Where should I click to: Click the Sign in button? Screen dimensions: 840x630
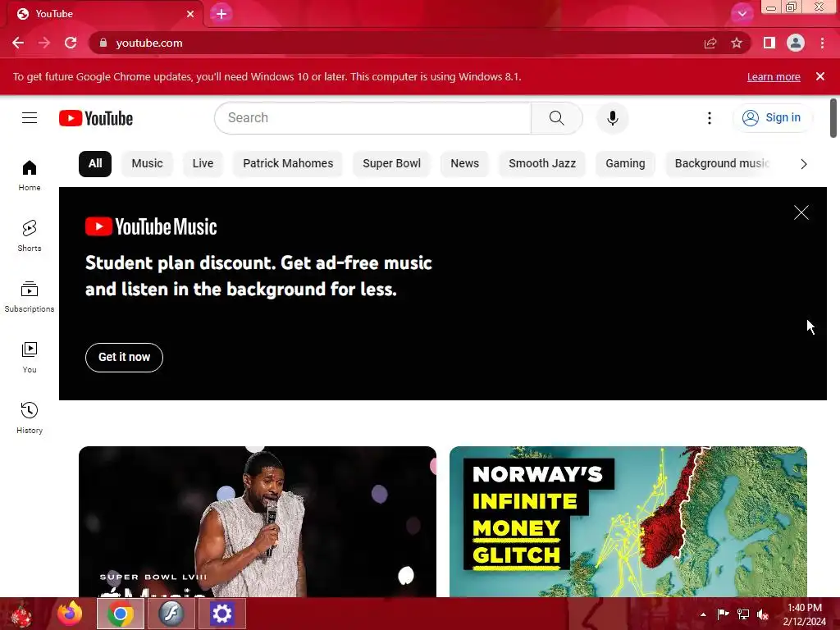pyautogui.click(x=772, y=118)
